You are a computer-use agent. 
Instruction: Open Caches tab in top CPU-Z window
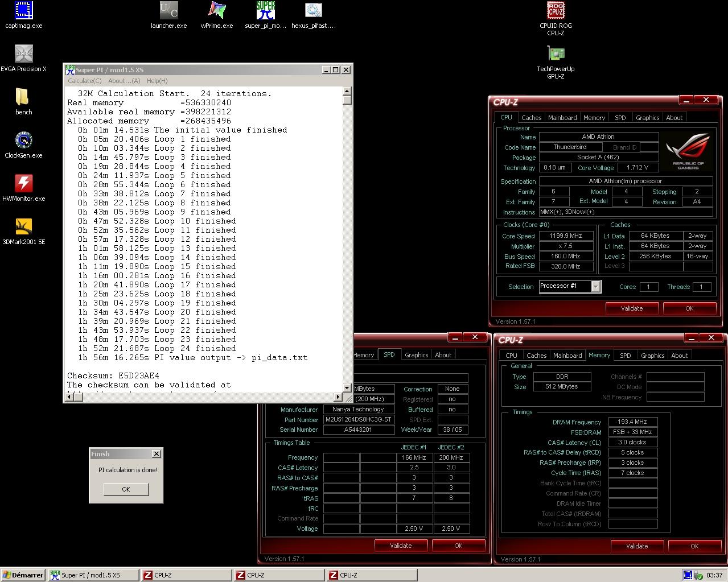(531, 118)
